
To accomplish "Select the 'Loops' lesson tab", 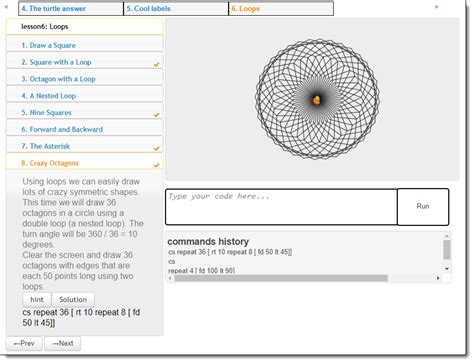I will click(281, 9).
